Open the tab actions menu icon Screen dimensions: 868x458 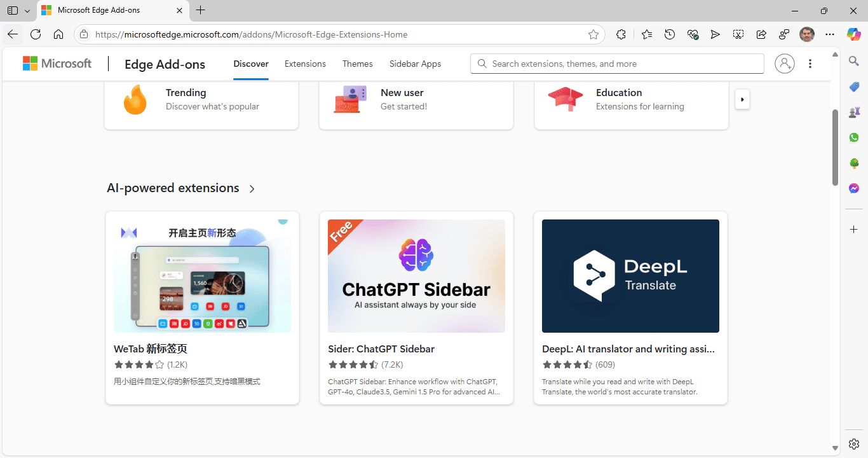coord(12,11)
